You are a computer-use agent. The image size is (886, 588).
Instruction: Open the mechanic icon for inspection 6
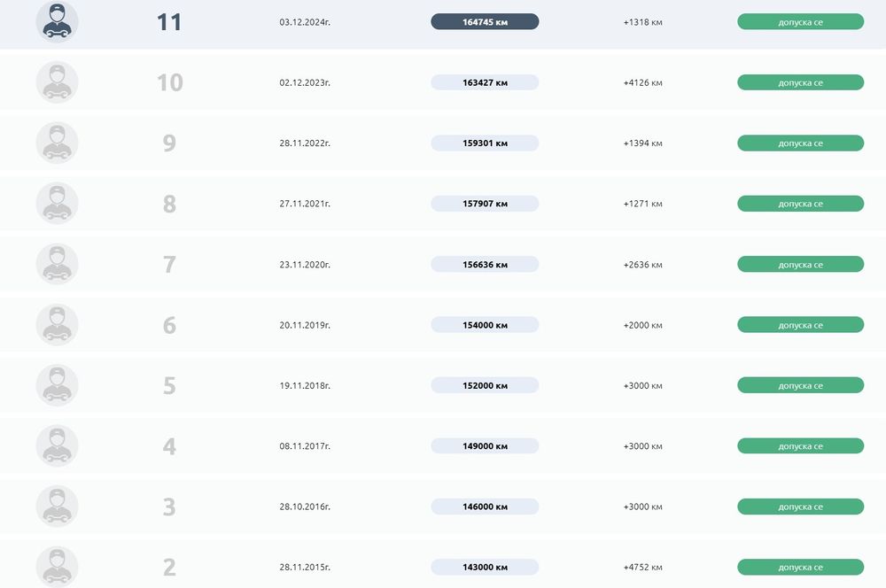pyautogui.click(x=57, y=325)
